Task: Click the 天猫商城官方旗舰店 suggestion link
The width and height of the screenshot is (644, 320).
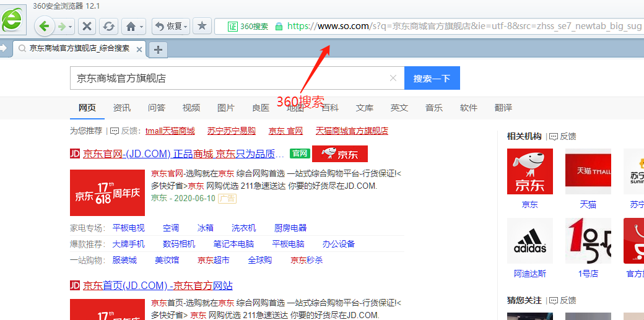Action: pyautogui.click(x=352, y=131)
